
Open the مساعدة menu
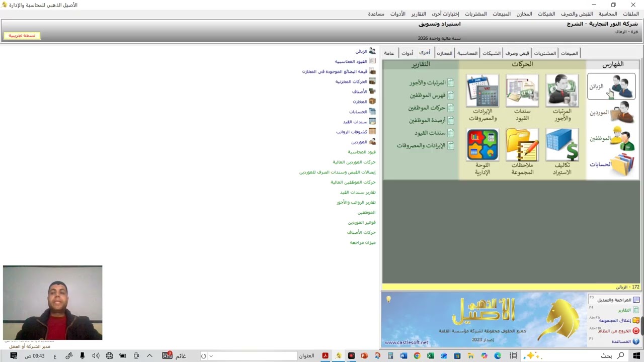coord(376,14)
